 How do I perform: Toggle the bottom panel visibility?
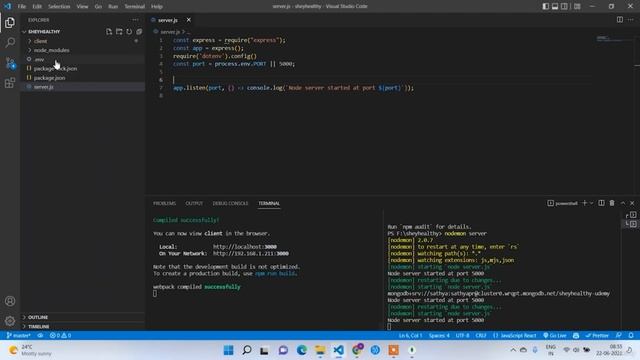tap(555, 6)
